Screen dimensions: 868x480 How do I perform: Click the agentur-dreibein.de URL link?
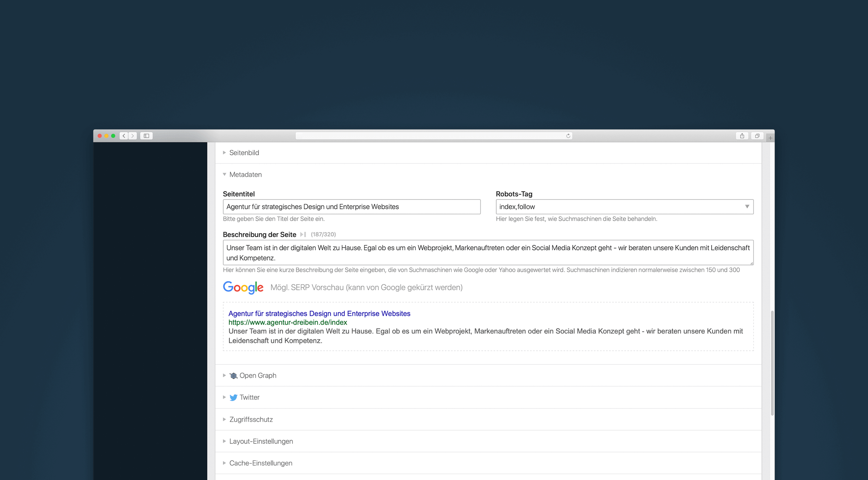pyautogui.click(x=287, y=322)
